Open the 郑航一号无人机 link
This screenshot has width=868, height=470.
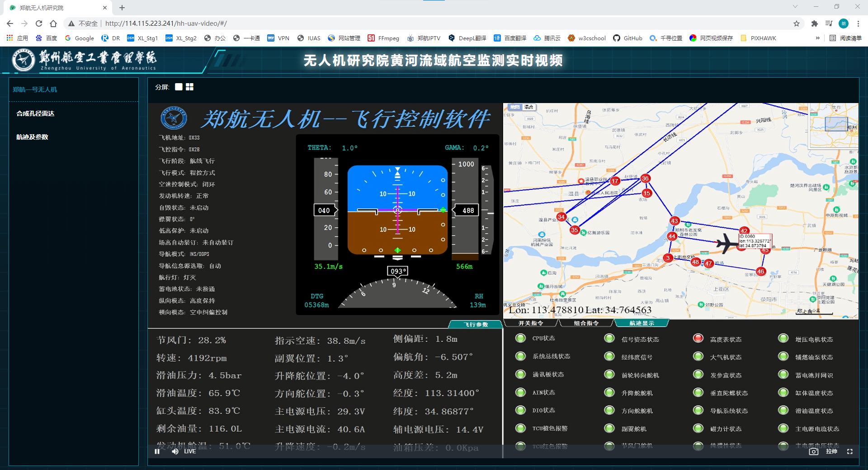coord(35,89)
